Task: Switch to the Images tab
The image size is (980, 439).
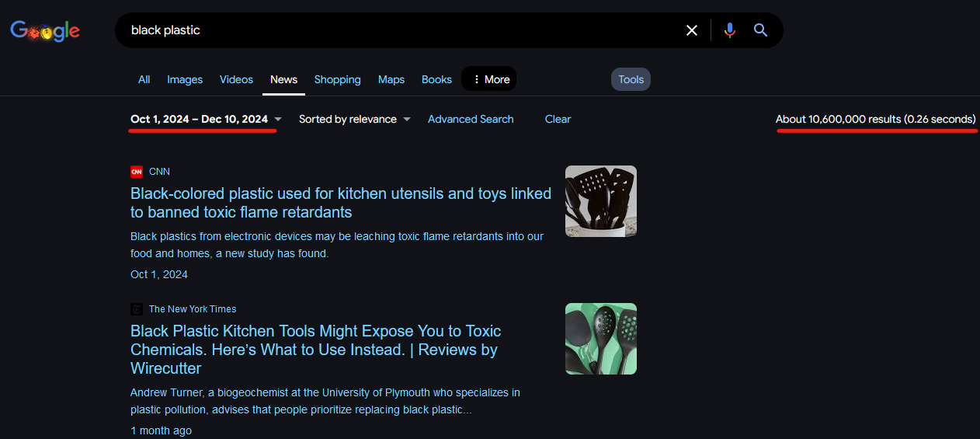Action: point(185,79)
